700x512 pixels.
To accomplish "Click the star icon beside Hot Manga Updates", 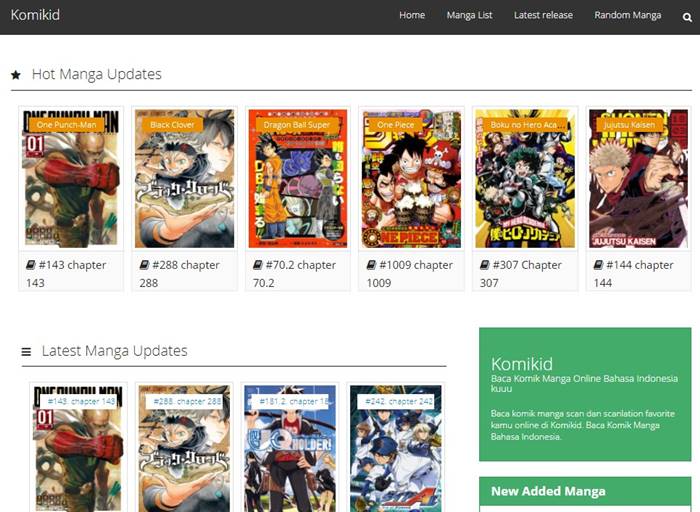I will tap(16, 75).
